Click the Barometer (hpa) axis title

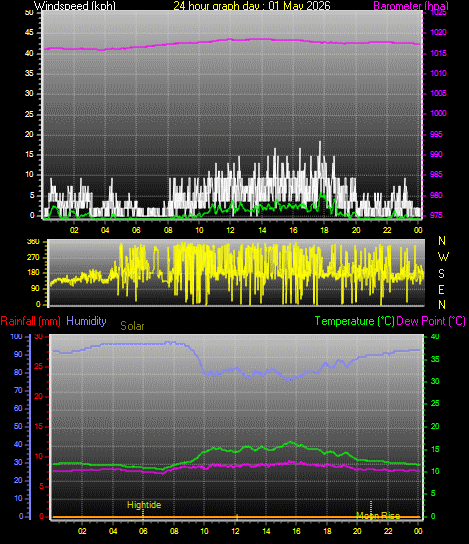click(x=411, y=6)
